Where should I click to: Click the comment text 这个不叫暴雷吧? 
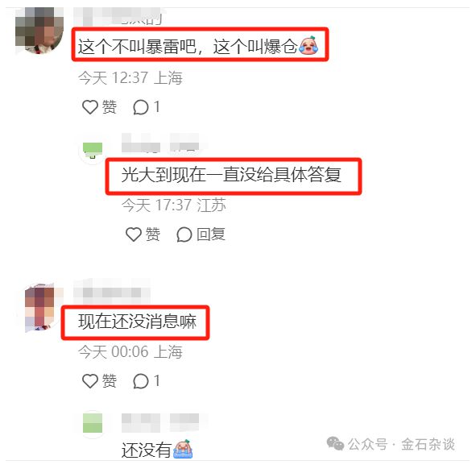pyautogui.click(x=139, y=47)
